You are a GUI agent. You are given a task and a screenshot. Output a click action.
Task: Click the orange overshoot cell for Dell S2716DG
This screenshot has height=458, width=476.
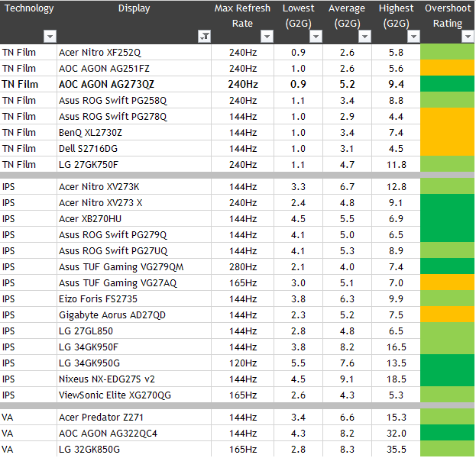[x=447, y=148]
